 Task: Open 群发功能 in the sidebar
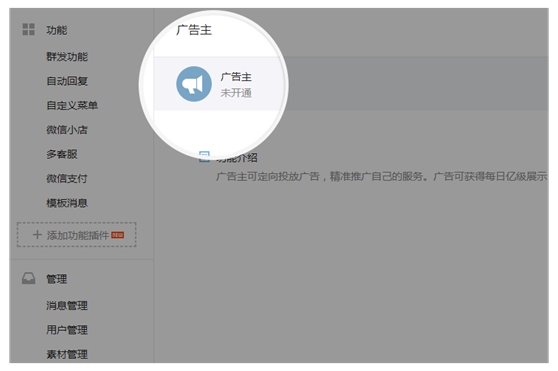67,57
